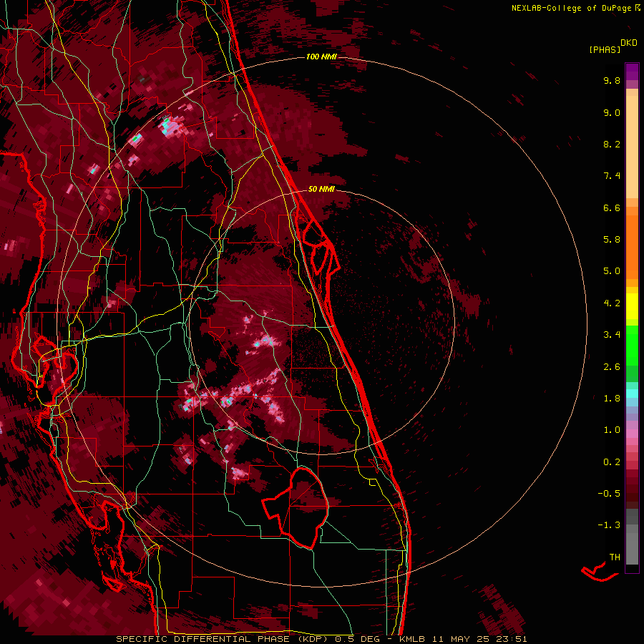The width and height of the screenshot is (644, 644).
Task: Click the -1.3 value on color scale
Action: click(x=609, y=525)
